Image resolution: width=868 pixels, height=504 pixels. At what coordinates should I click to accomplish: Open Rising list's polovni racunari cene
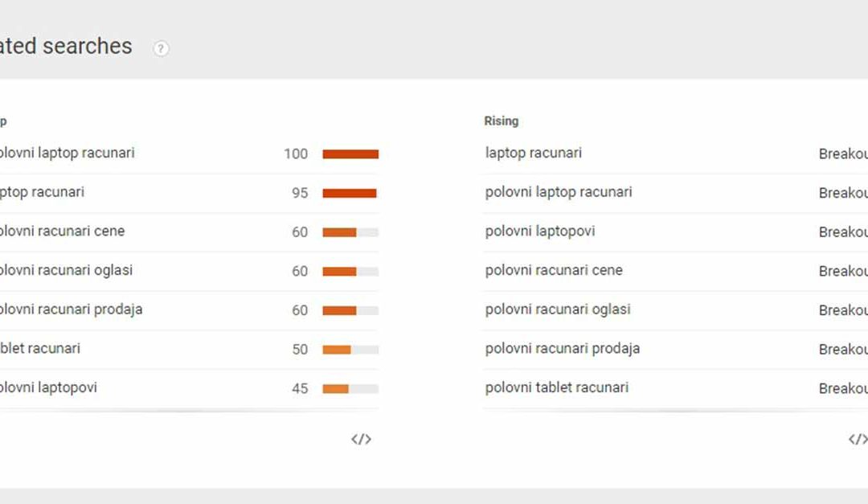pos(554,270)
